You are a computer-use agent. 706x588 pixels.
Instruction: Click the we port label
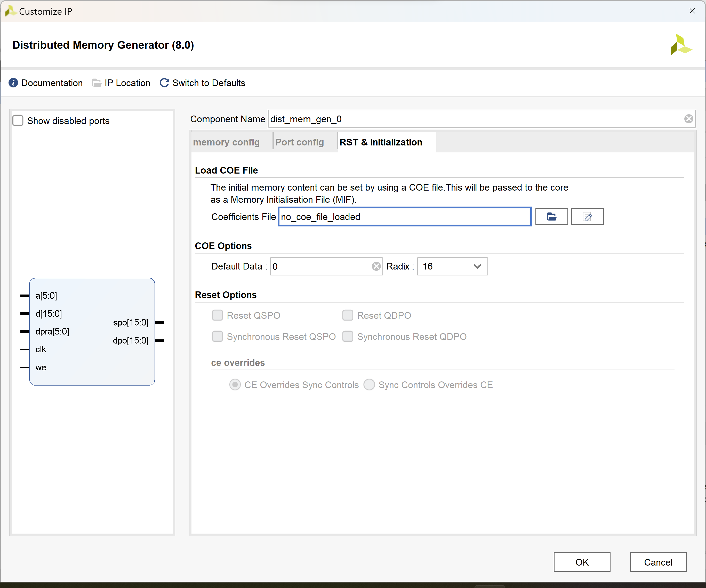click(x=41, y=368)
